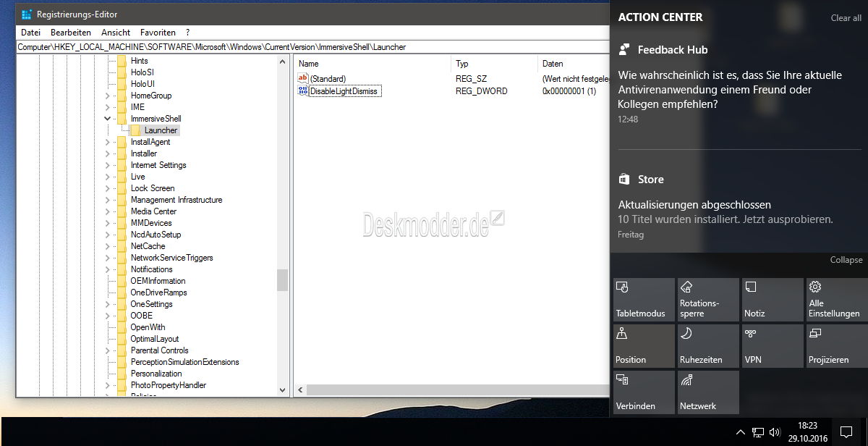Open the ? help menu
Screen dimensions: 868x446
pyautogui.click(x=187, y=33)
